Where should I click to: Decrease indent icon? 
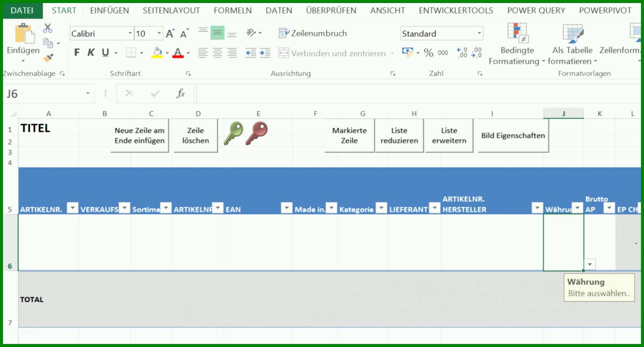[251, 53]
